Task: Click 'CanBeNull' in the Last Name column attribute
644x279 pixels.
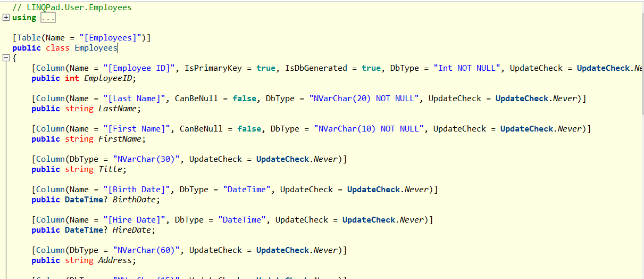Action: 196,99
